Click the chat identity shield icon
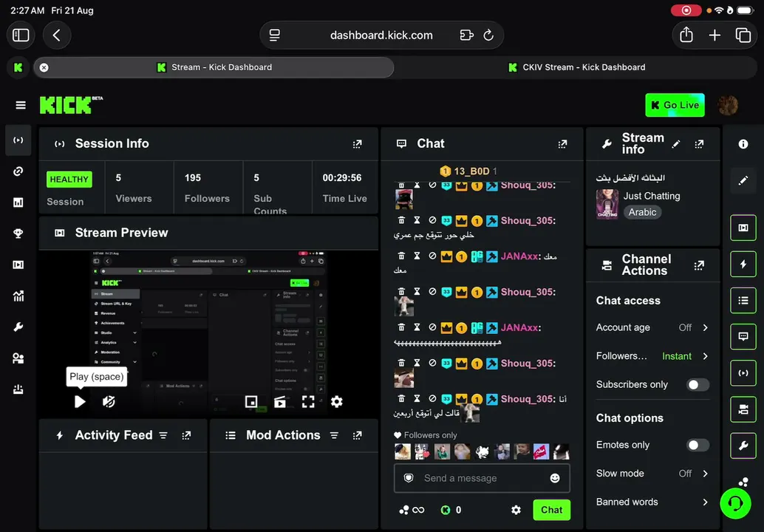764x532 pixels. click(409, 478)
